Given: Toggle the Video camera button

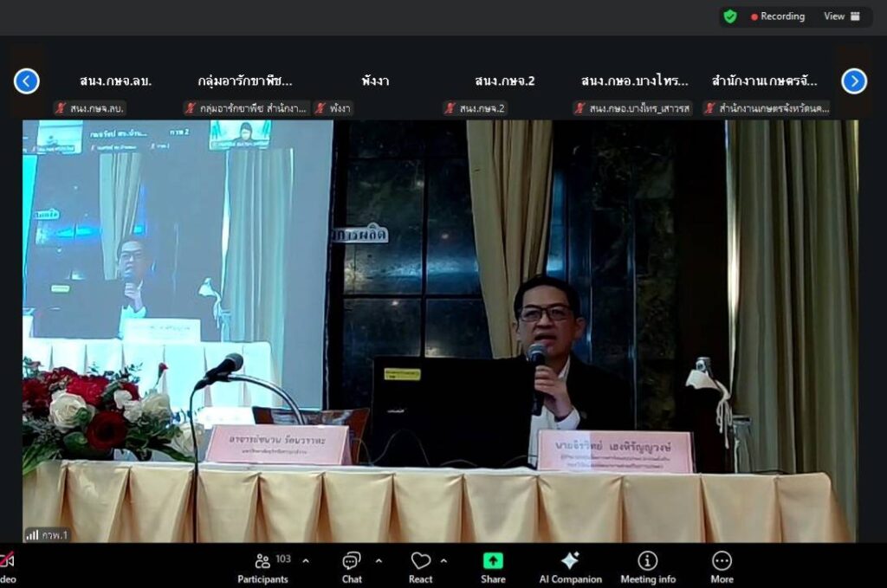Looking at the screenshot, I should (x=7, y=566).
